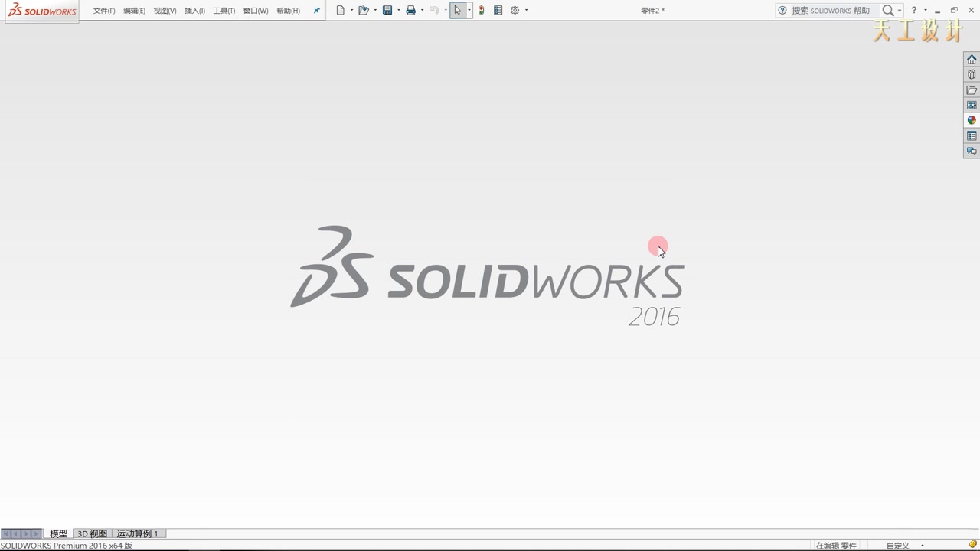
Task: Open the 工具(T) menu
Action: (x=224, y=11)
